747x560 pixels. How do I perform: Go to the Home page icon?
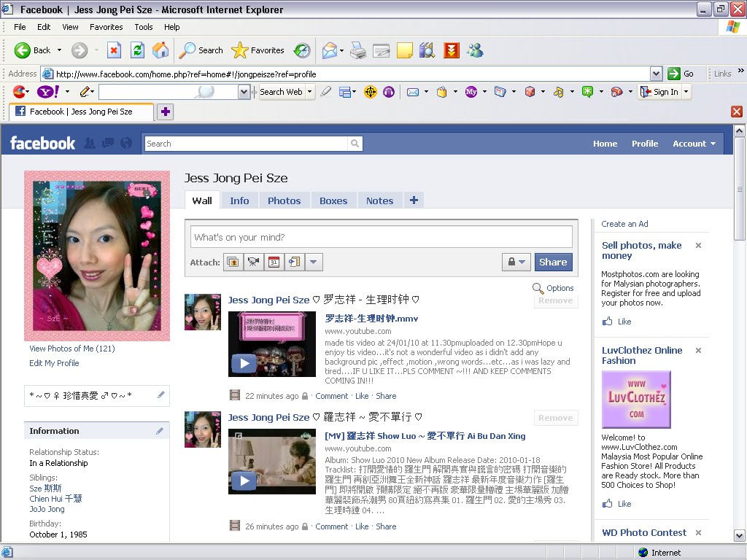coord(160,50)
